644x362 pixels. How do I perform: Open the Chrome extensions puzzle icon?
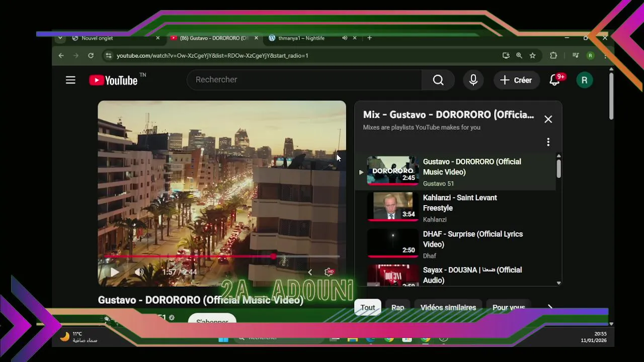pos(553,55)
